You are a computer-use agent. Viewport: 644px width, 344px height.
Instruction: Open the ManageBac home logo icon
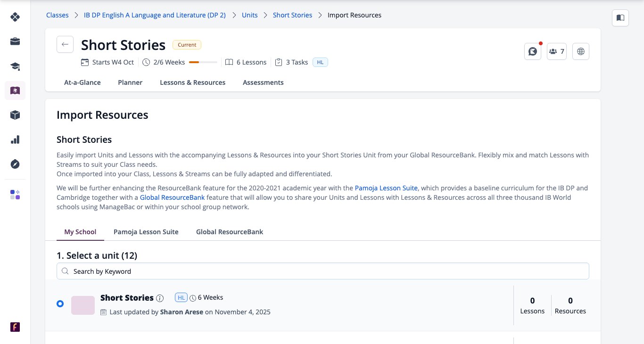15,17
